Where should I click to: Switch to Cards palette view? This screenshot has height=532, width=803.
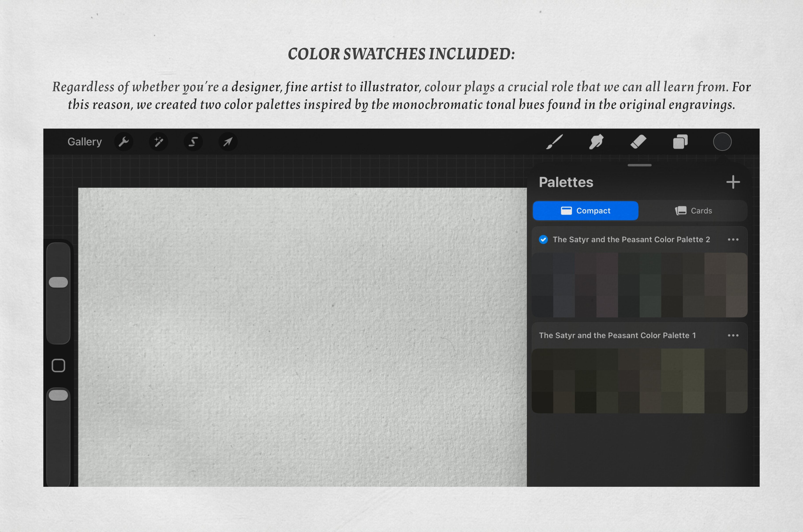tap(693, 211)
